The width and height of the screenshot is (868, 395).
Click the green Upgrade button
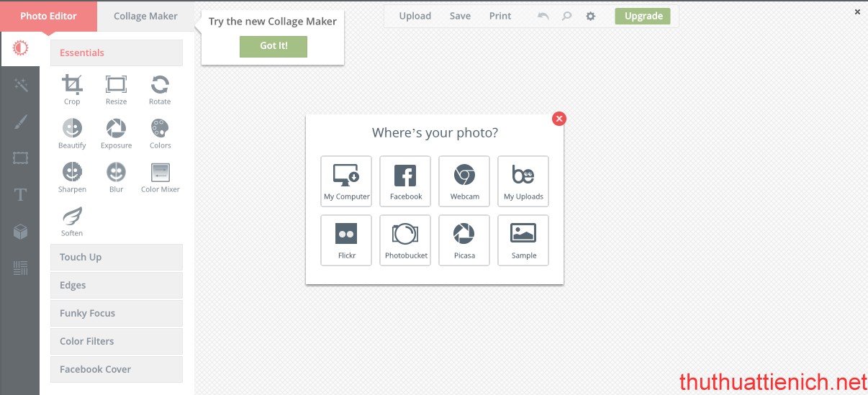coord(642,16)
